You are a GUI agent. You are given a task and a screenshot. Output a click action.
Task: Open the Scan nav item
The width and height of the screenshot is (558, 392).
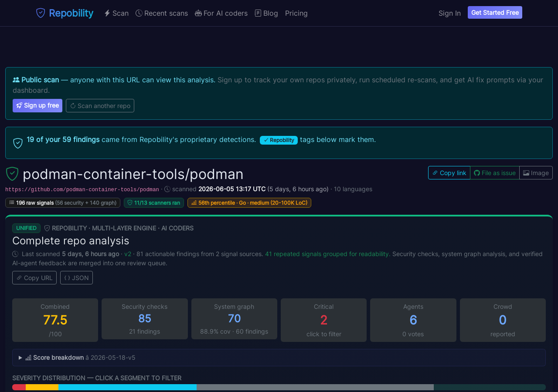(116, 13)
